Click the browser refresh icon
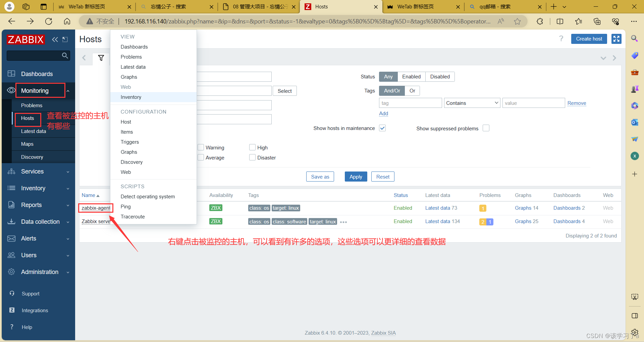 (49, 21)
